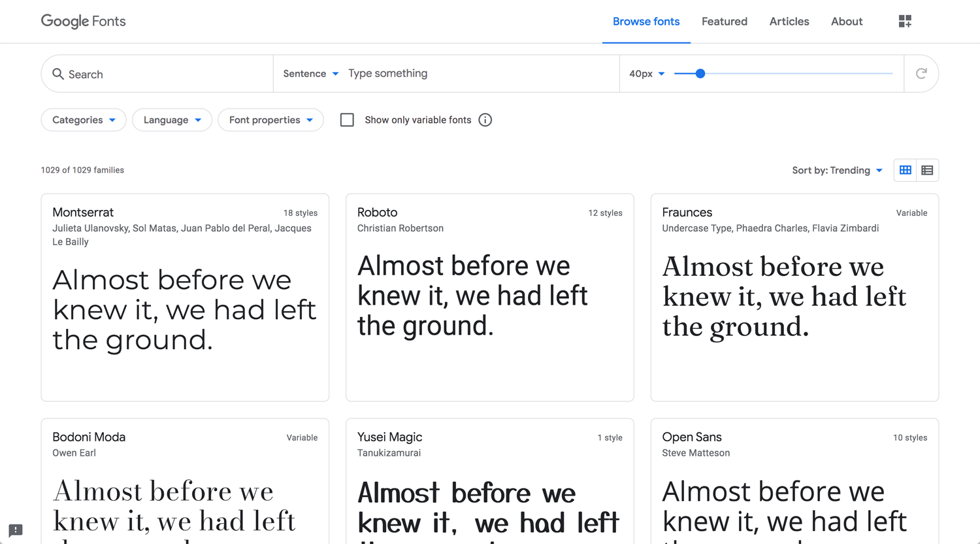The width and height of the screenshot is (980, 544).
Task: Click Yusei Magic 1 style label
Action: click(610, 438)
